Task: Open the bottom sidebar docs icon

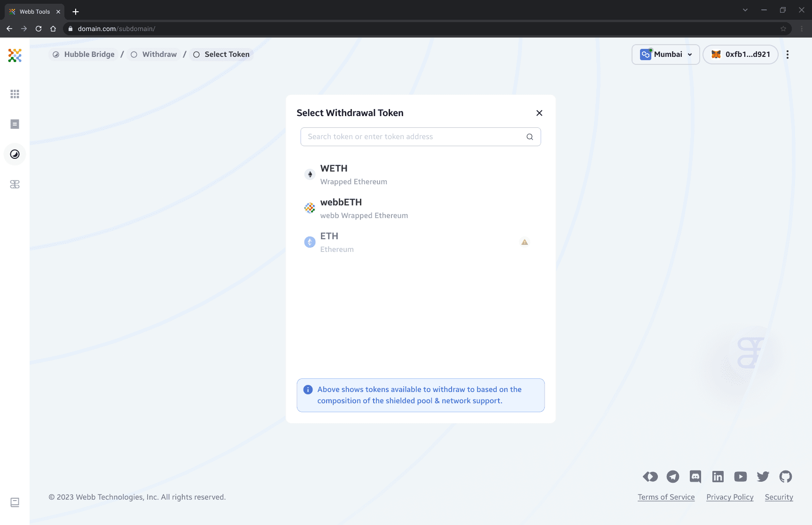Action: click(15, 502)
